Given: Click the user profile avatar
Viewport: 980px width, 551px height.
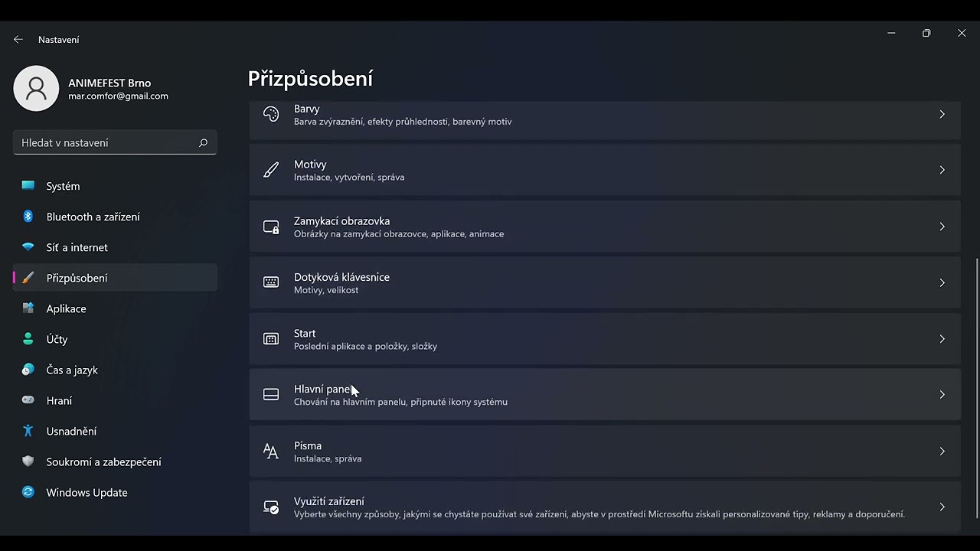Looking at the screenshot, I should click(36, 88).
